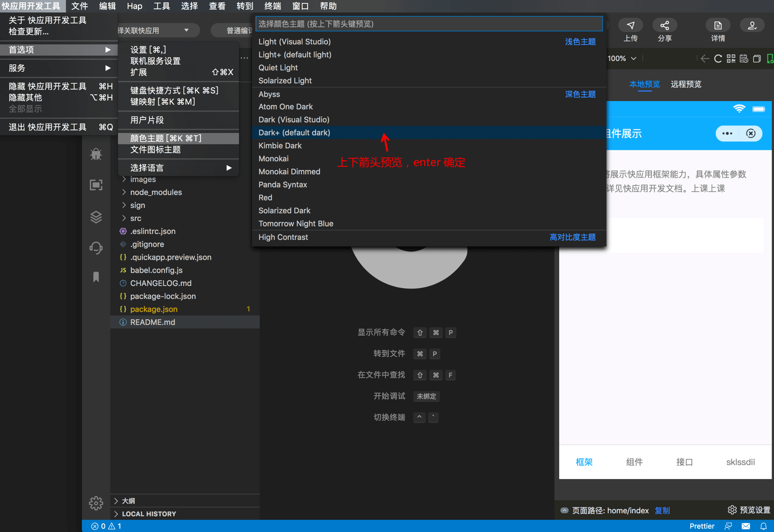Image resolution: width=774 pixels, height=532 pixels.
Task: Select Dark+ (default dark) theme
Action: (x=294, y=132)
